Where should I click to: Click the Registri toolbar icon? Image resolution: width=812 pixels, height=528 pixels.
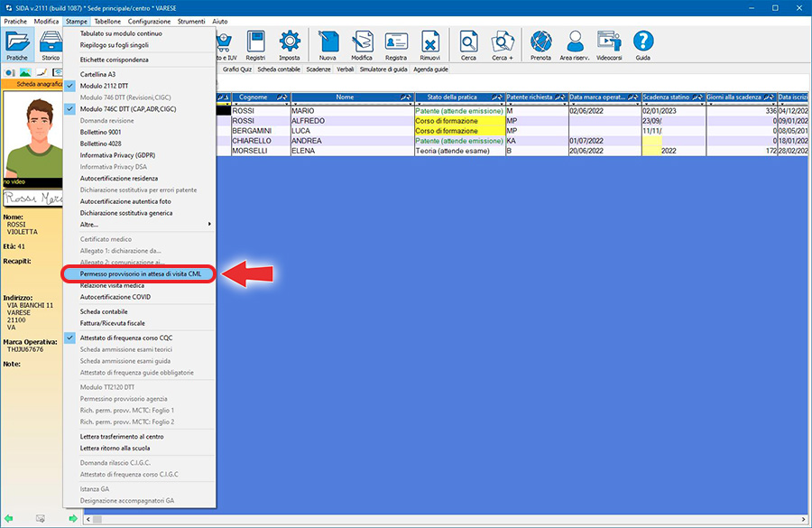click(x=255, y=45)
